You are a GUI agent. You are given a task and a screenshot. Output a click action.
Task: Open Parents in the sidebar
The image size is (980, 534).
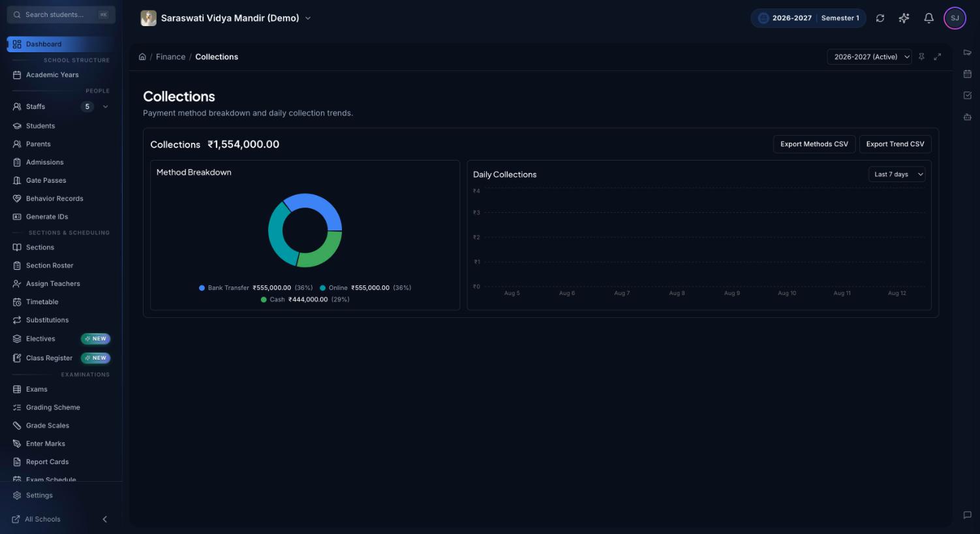pos(61,144)
